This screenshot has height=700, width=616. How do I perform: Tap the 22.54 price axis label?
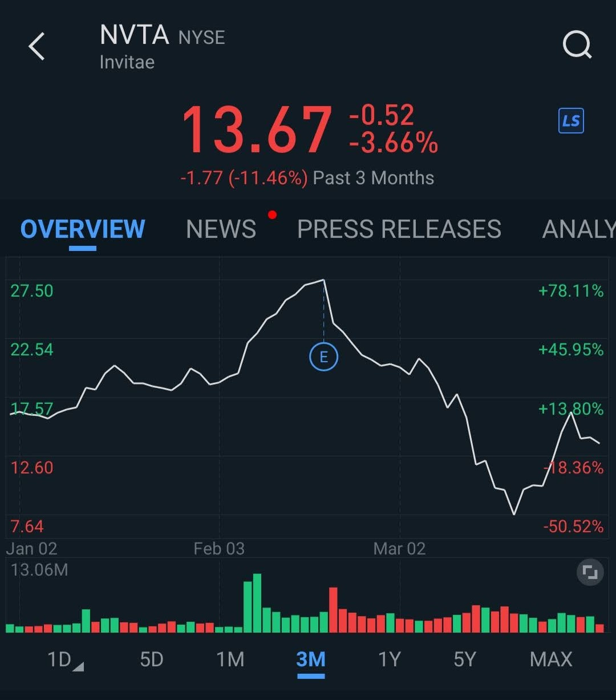32,350
